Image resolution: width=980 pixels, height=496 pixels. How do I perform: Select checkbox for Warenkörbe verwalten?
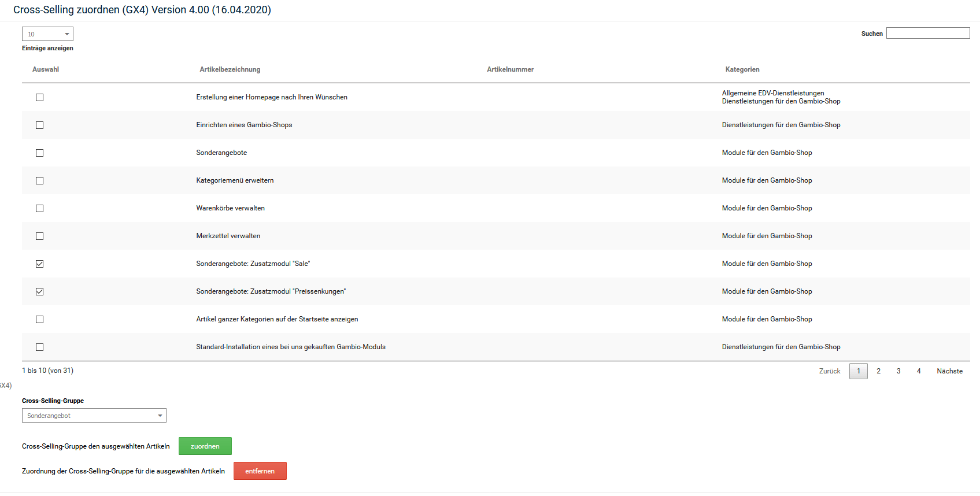[39, 208]
